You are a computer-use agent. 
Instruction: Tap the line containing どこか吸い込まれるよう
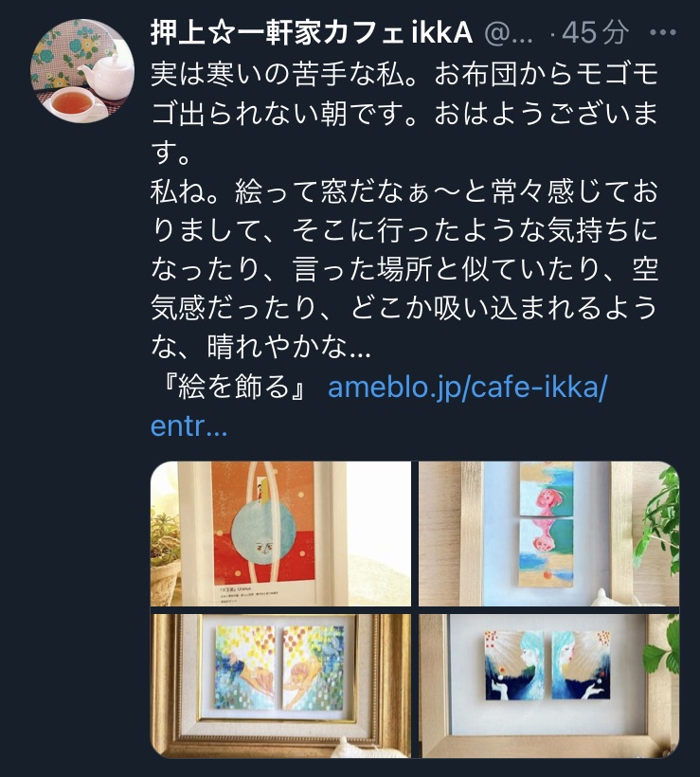tap(404, 308)
